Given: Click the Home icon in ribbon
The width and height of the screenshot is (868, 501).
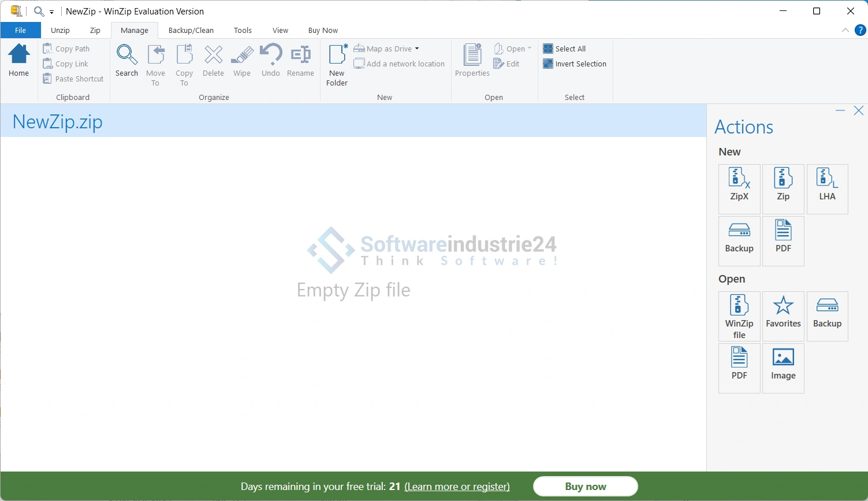Looking at the screenshot, I should pos(18,61).
